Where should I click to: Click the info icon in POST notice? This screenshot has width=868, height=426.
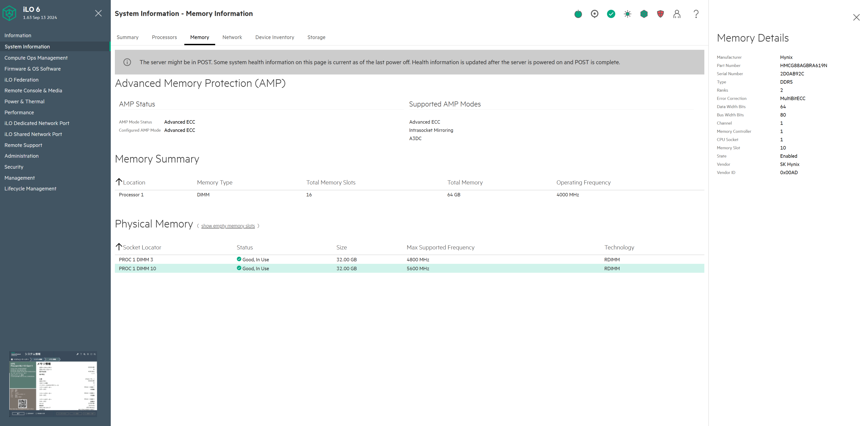click(x=127, y=62)
